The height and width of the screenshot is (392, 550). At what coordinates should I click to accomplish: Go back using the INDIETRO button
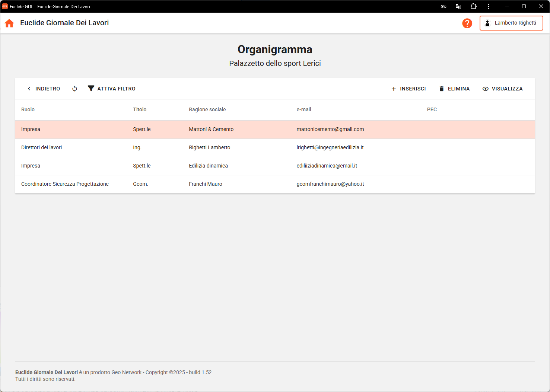click(x=44, y=89)
